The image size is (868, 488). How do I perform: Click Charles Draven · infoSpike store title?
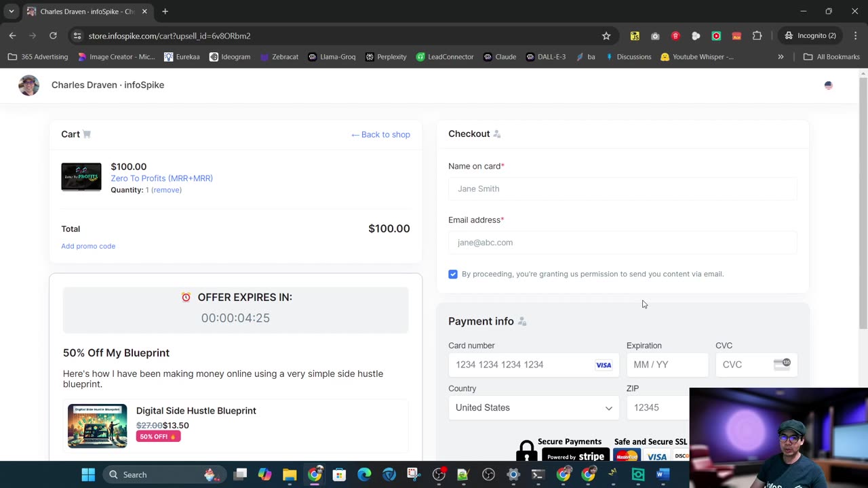click(x=108, y=85)
